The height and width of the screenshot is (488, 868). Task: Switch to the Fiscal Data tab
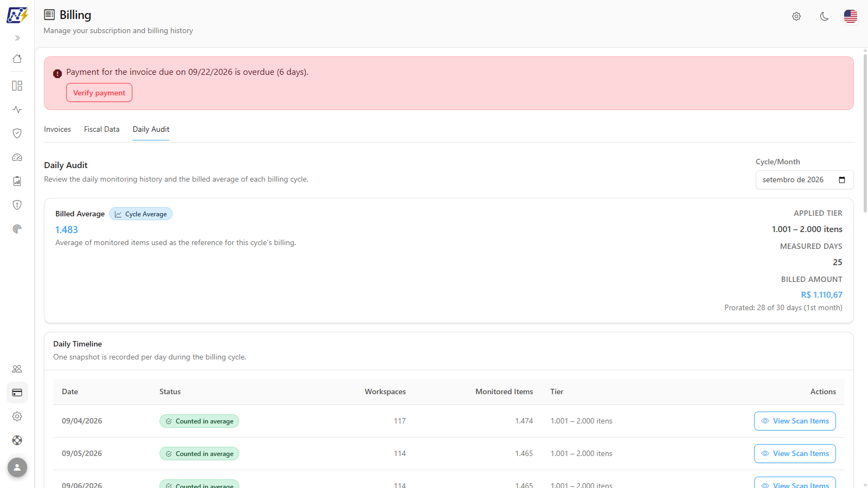pyautogui.click(x=102, y=129)
